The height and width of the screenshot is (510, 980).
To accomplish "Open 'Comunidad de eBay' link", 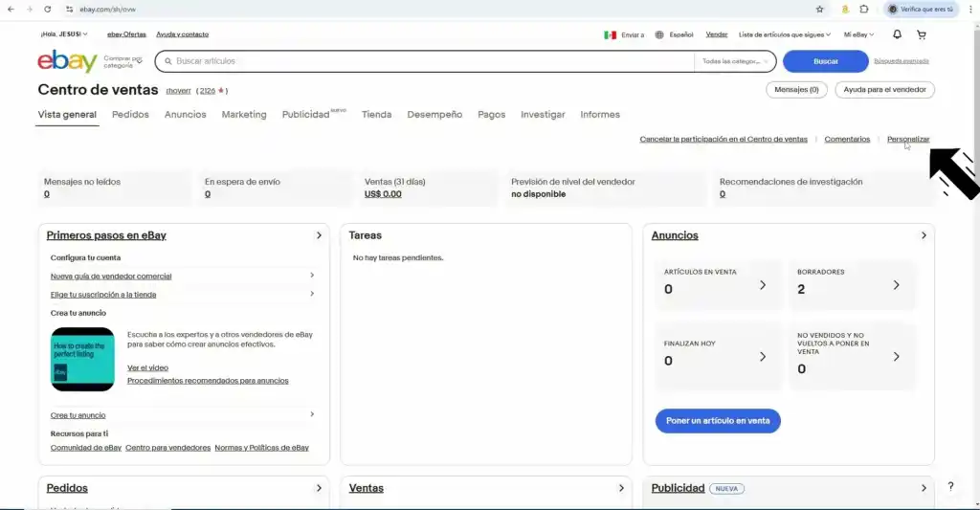I will coord(85,448).
